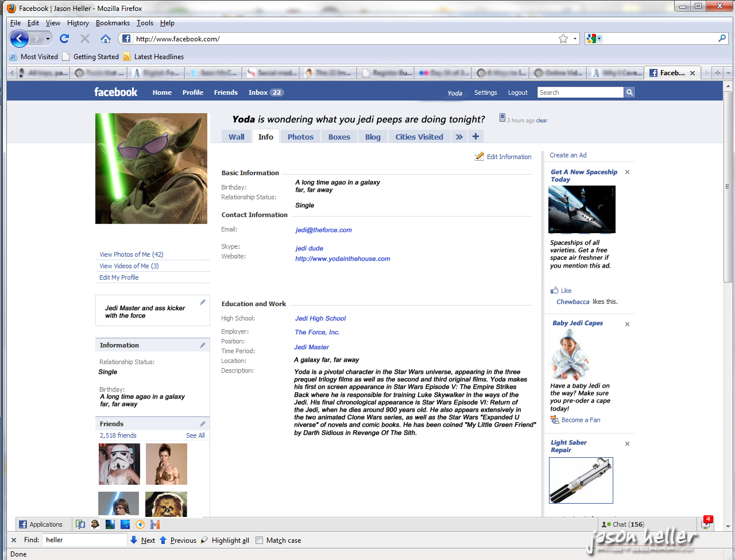
Task: Click the Firefox home icon
Action: tap(106, 38)
